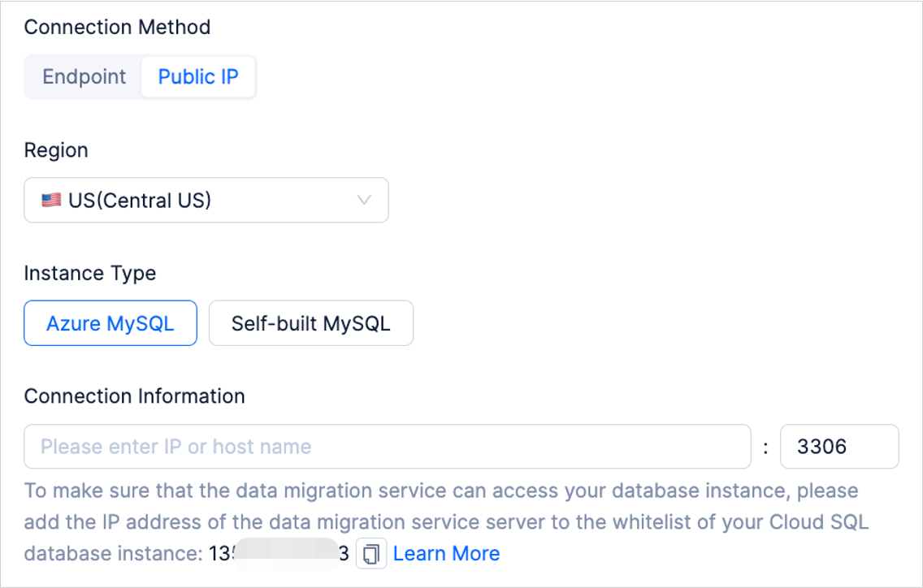Click the "database instance:" text
The width and height of the screenshot is (923, 588).
click(x=113, y=554)
